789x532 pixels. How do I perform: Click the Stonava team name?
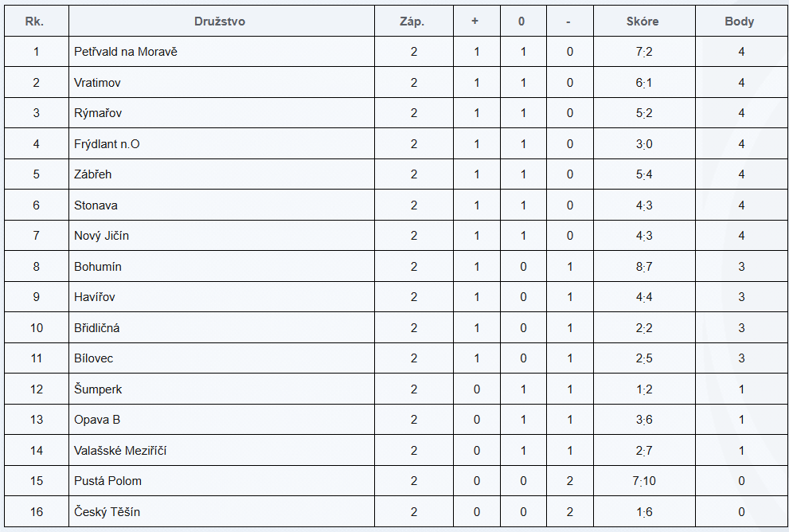[x=96, y=205]
